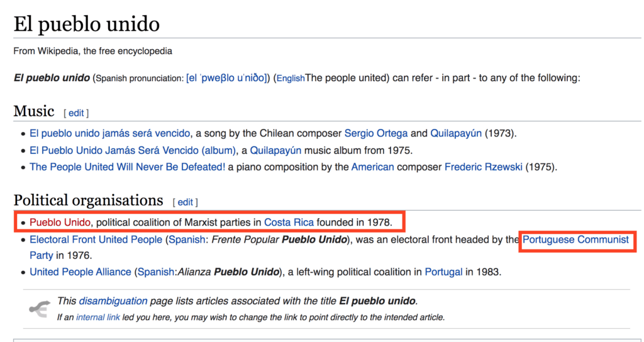Click the disambiguation fork icon

(x=40, y=308)
